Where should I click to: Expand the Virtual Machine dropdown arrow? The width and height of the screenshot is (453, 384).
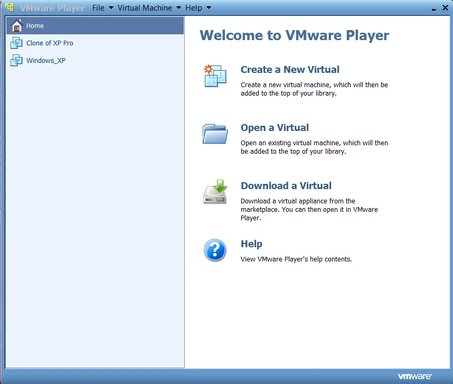[x=178, y=8]
